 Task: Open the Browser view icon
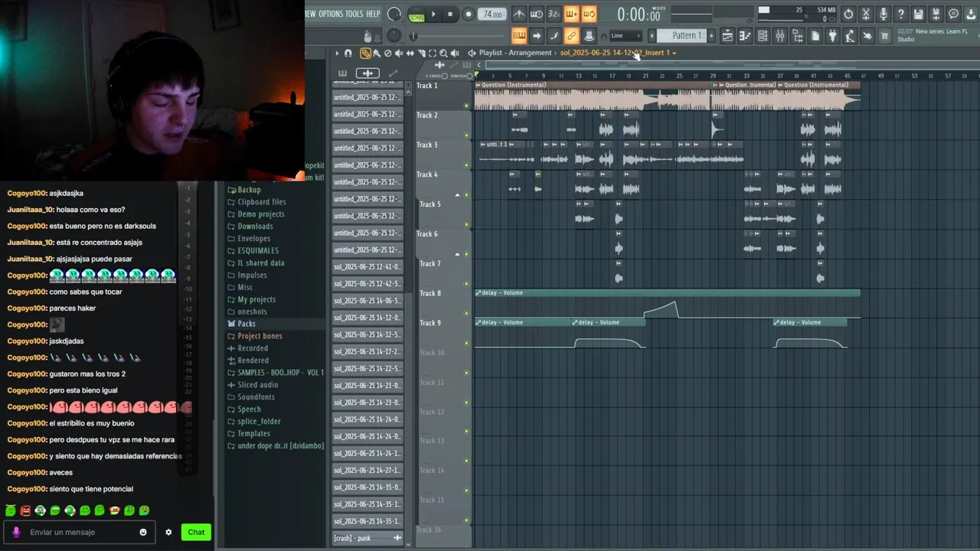[x=797, y=35]
